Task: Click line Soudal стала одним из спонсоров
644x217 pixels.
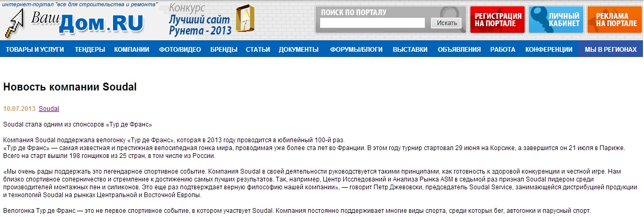Action: click(x=77, y=125)
